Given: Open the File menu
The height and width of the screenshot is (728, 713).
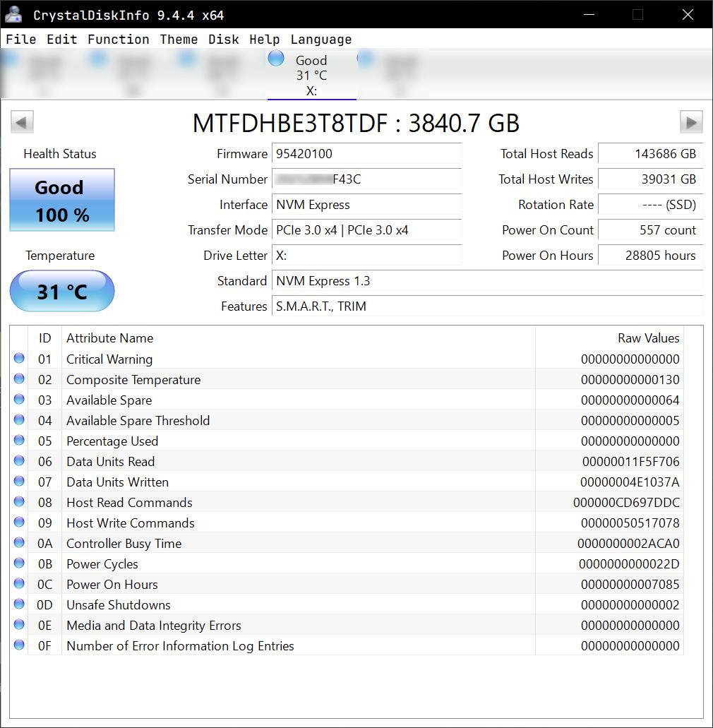Looking at the screenshot, I should [20, 40].
